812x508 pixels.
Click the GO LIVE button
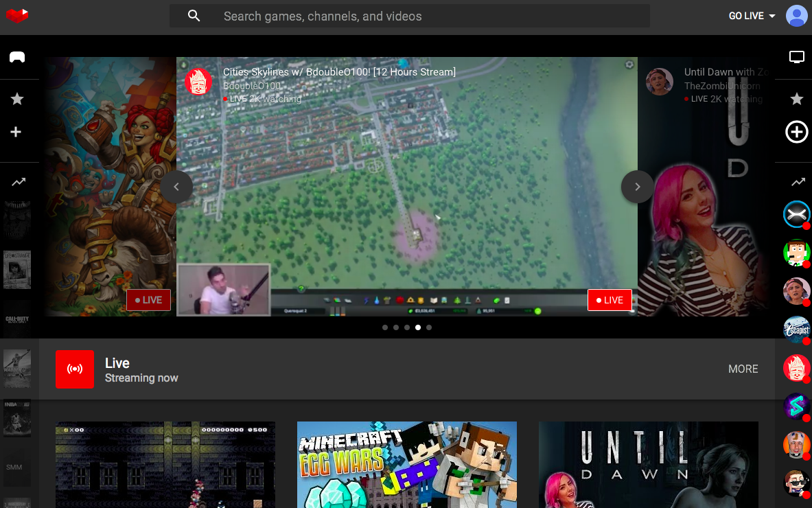point(745,15)
